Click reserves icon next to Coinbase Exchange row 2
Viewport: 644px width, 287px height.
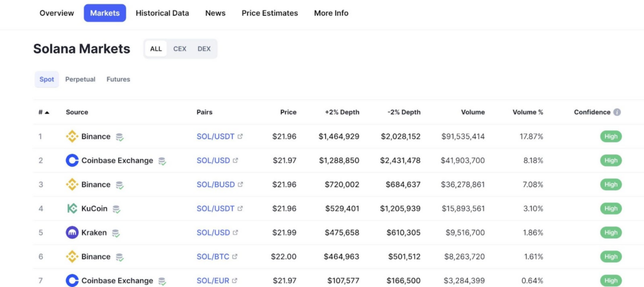pyautogui.click(x=162, y=160)
